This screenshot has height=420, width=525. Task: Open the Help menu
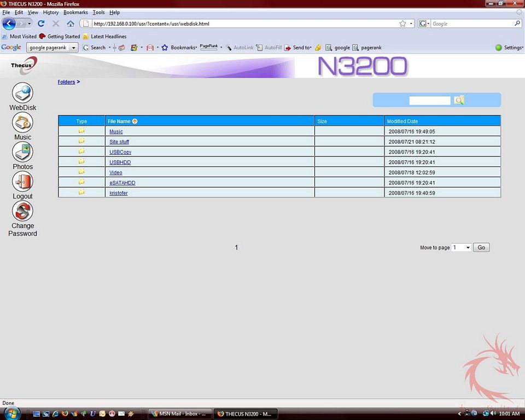coord(114,13)
